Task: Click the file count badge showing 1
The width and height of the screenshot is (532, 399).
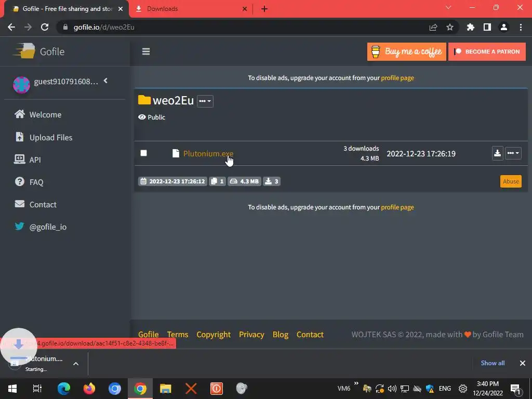Action: 217,181
